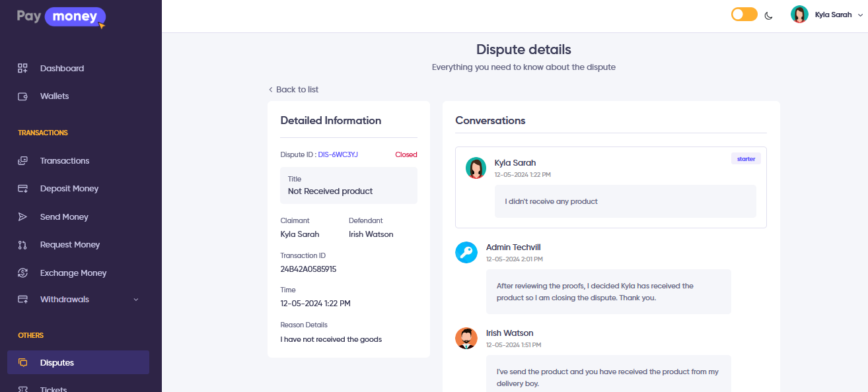The width and height of the screenshot is (868, 392).
Task: Click Irish Watson's avatar in conversation
Action: pos(466,339)
